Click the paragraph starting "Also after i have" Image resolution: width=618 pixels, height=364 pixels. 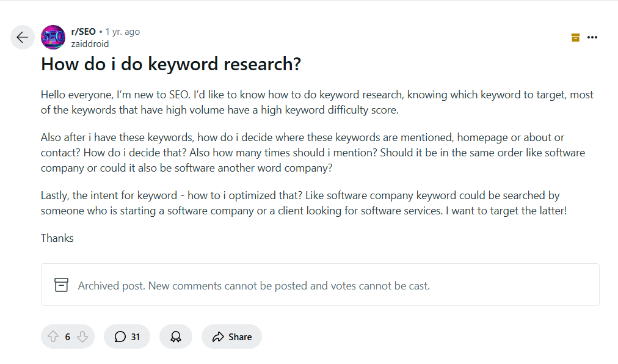(x=313, y=152)
